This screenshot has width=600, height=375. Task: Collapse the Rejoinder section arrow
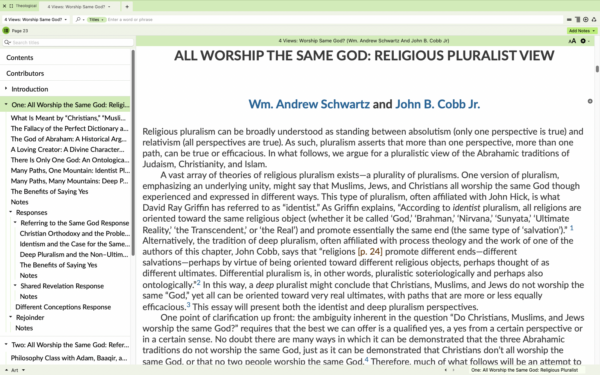11,317
